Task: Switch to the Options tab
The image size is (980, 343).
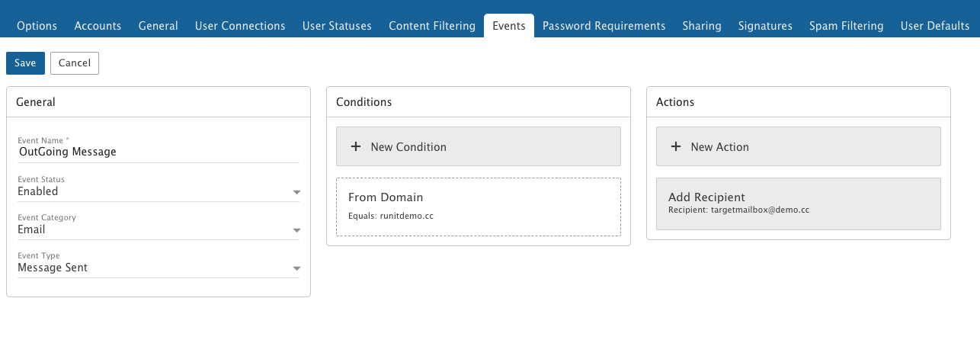Action: point(37,26)
